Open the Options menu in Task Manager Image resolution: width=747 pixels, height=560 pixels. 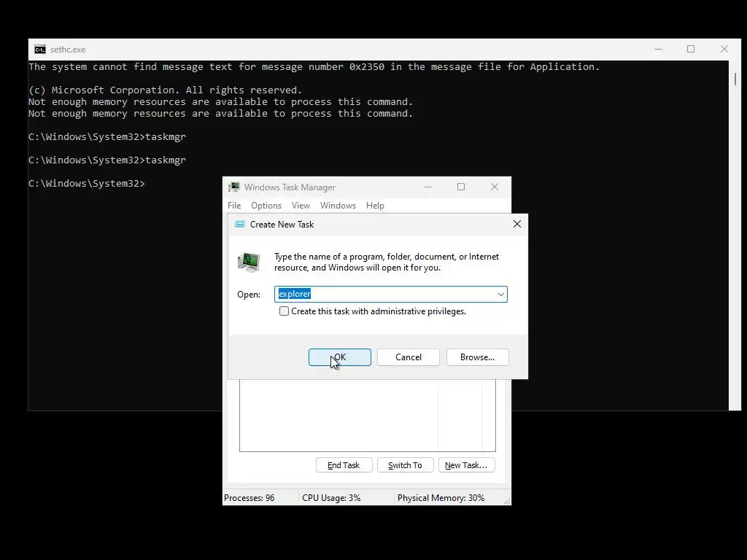(x=266, y=206)
